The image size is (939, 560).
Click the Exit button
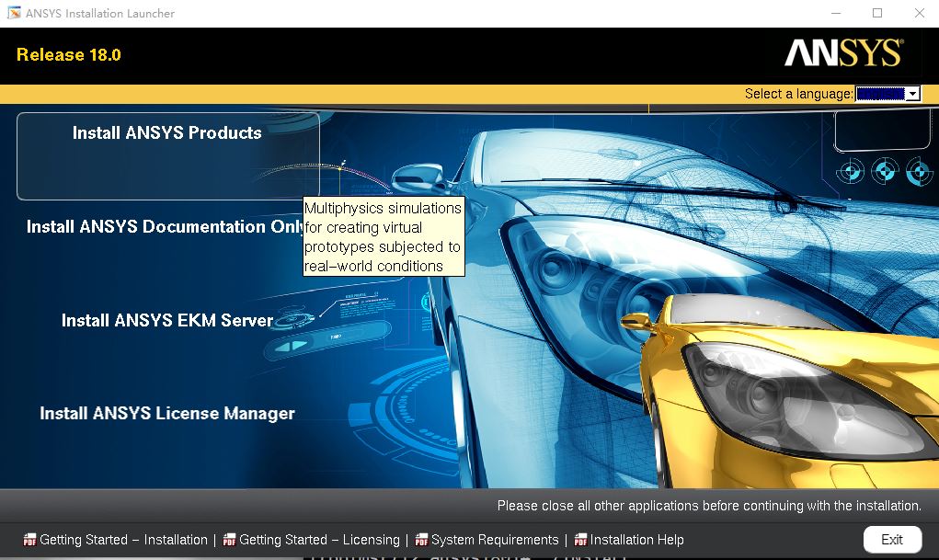coord(892,540)
